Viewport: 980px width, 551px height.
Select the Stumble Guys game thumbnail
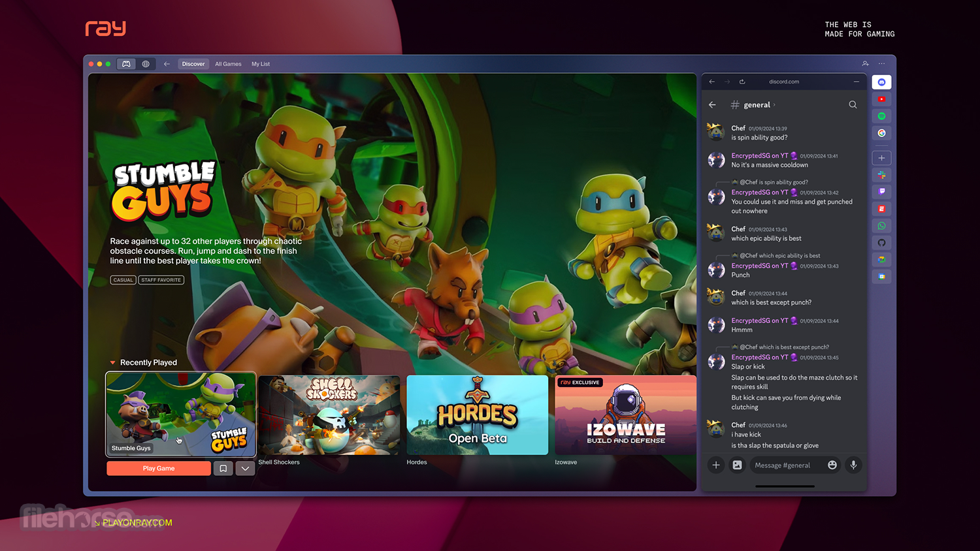coord(181,414)
